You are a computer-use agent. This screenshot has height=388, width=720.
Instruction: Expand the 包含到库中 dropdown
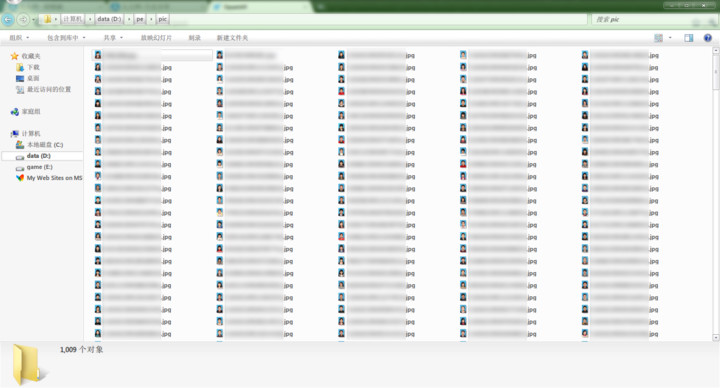(67, 38)
